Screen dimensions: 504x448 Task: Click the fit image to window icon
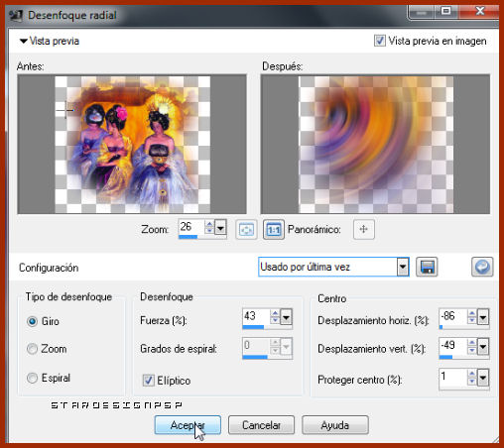click(246, 229)
